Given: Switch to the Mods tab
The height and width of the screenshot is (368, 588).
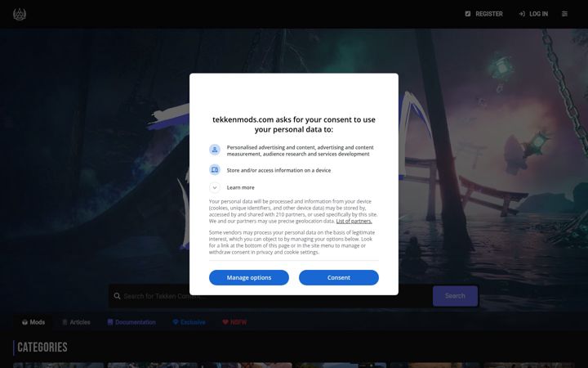Looking at the screenshot, I should click(33, 322).
